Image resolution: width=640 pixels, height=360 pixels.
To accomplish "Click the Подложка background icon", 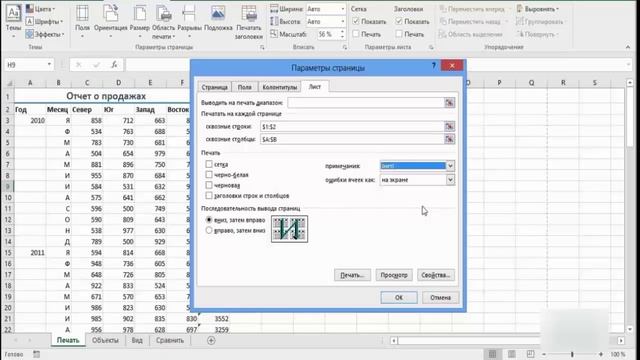I will (218, 18).
